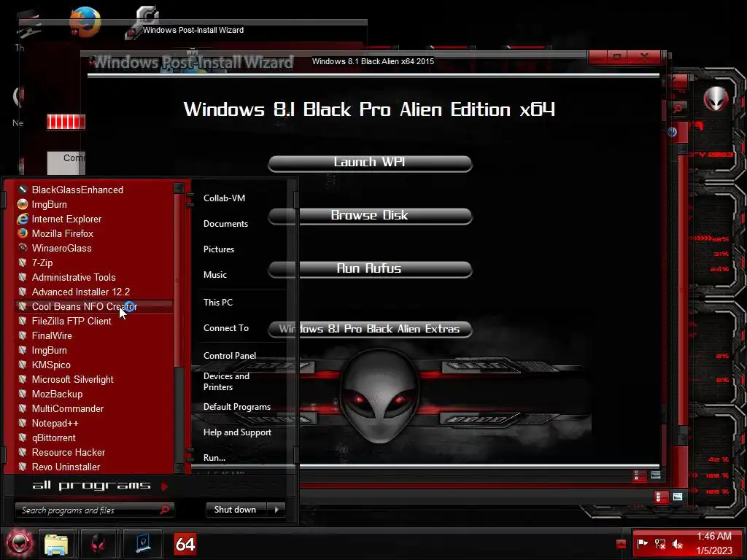This screenshot has height=560, width=747.
Task: Open Firefox desktop shortcut icon
Action: click(85, 21)
